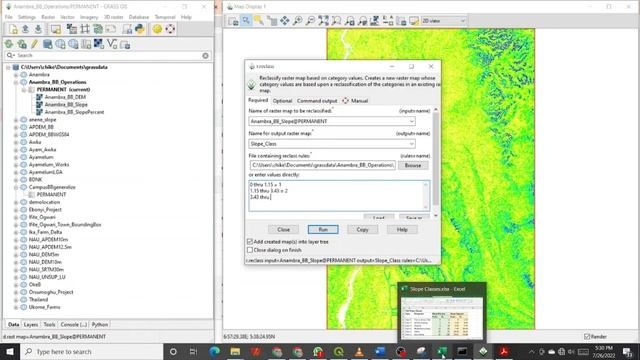Click the highlighted pointer tool in Map Display
The height and width of the screenshot is (360, 640).
tap(246, 20)
